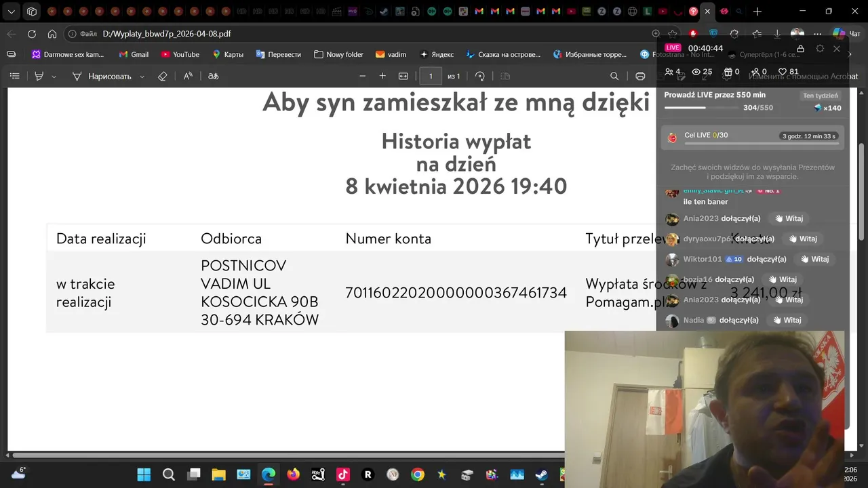Open TikTok app from taskbar
This screenshot has height=488, width=868.
coord(342,474)
